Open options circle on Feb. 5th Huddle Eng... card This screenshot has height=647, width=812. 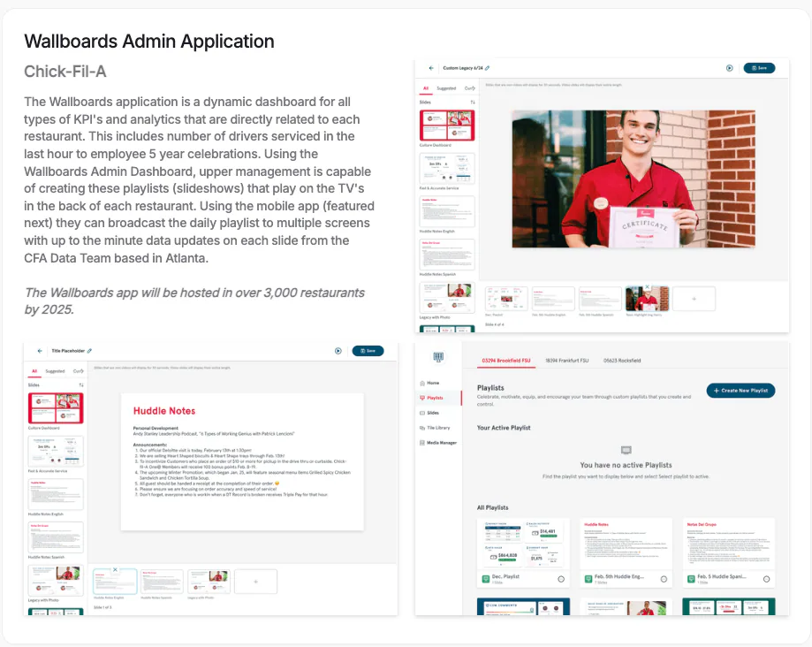(664, 579)
